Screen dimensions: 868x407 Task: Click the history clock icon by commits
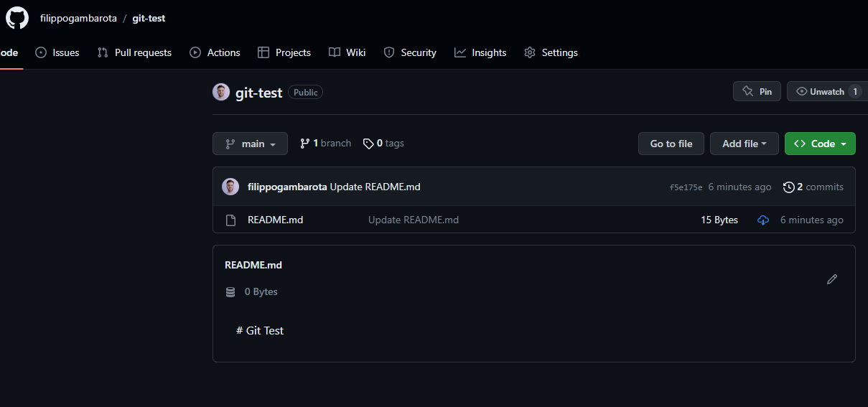tap(789, 187)
